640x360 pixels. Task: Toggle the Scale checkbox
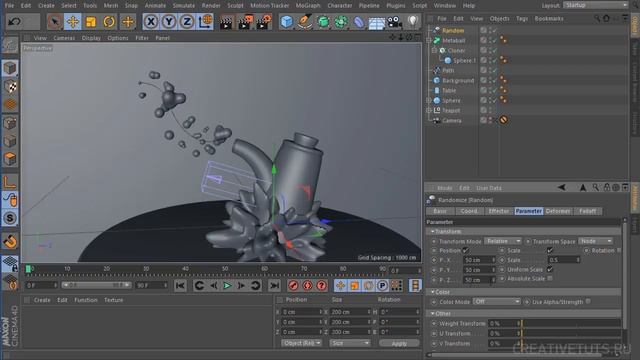pyautogui.click(x=550, y=250)
